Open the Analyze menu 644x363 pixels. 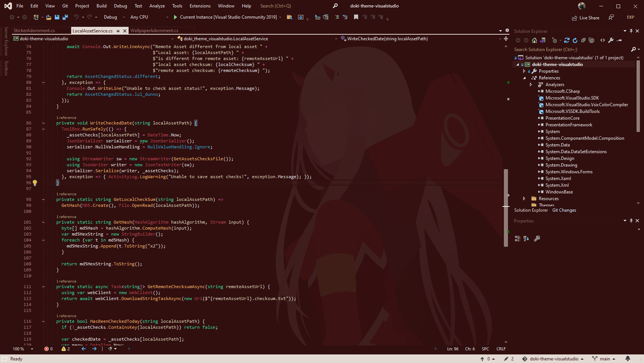coord(157,6)
